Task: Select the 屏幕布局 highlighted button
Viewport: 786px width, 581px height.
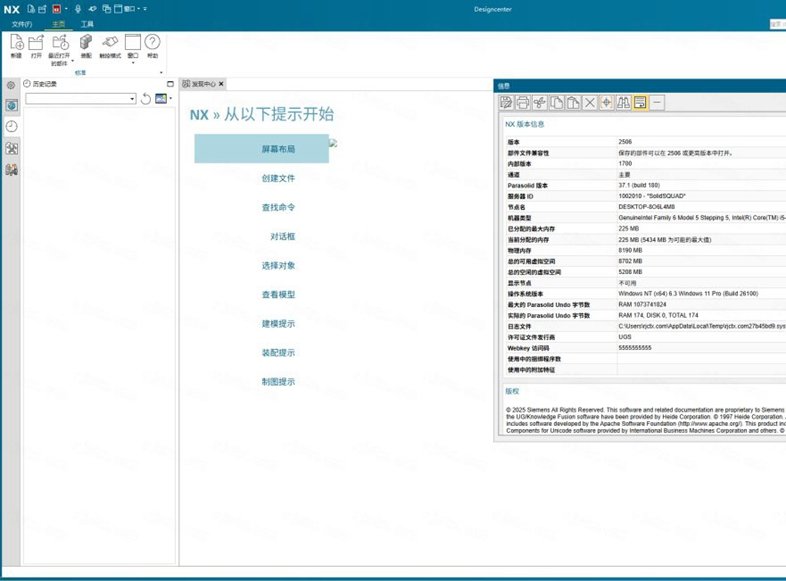Action: coord(262,148)
